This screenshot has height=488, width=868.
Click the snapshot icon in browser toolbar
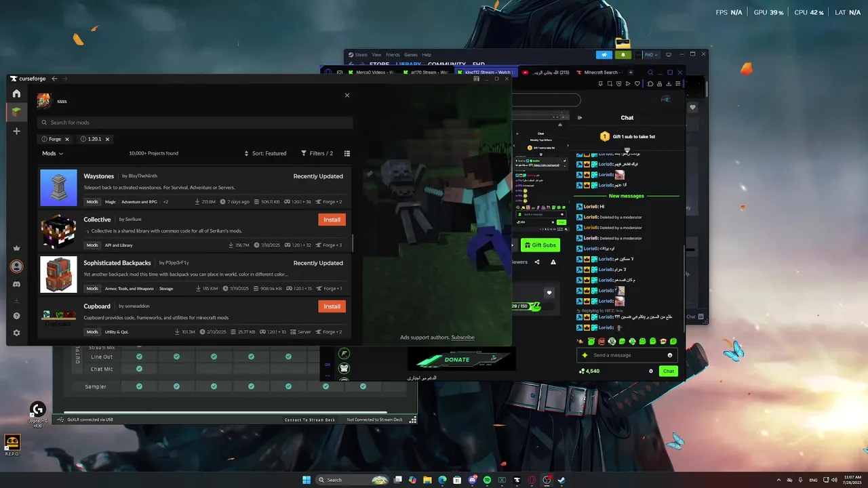click(608, 84)
